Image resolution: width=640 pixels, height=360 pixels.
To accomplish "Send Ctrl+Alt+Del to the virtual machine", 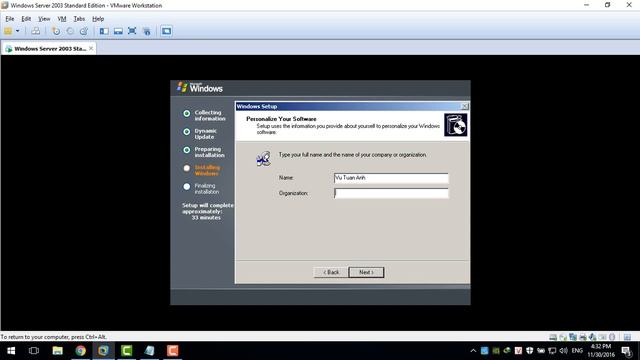I will pos(36,31).
